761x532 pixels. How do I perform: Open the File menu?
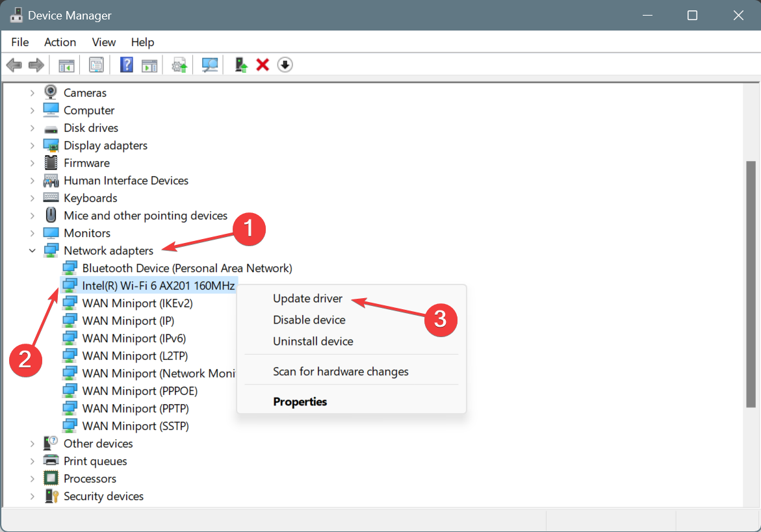pyautogui.click(x=20, y=42)
